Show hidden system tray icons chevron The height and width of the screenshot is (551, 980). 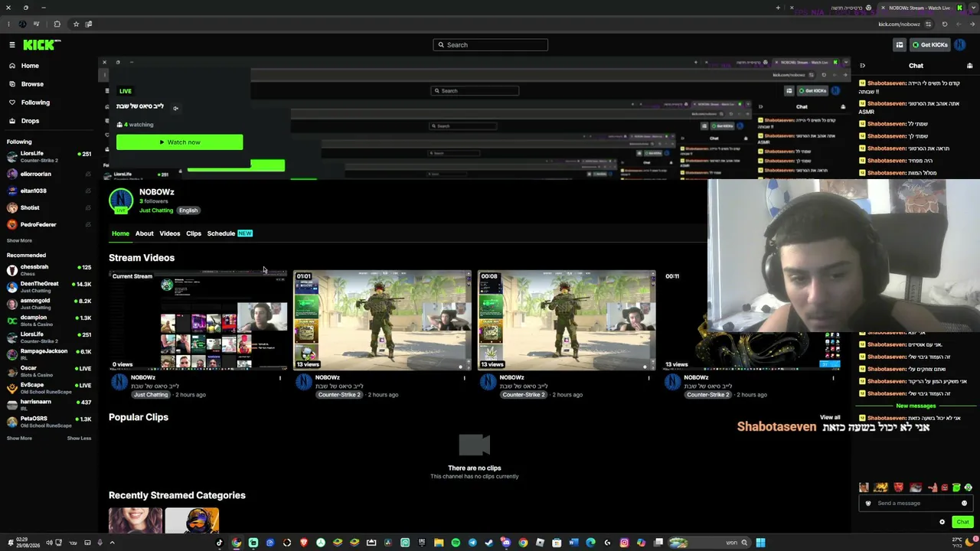click(112, 543)
